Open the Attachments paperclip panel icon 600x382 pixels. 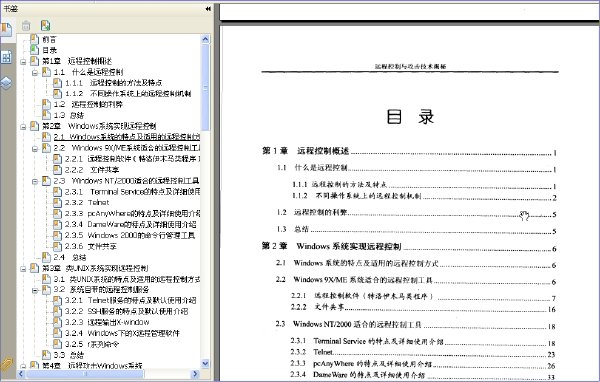coord(7,365)
